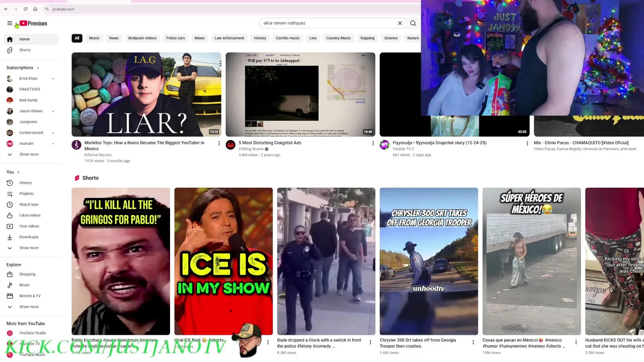Viewport: 644px width, 362px height.
Task: Open Justjanotv subscription channel
Action: (x=30, y=122)
